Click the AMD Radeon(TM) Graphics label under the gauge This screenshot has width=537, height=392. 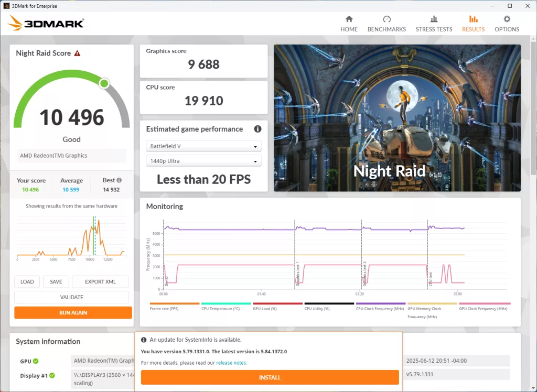coord(71,156)
